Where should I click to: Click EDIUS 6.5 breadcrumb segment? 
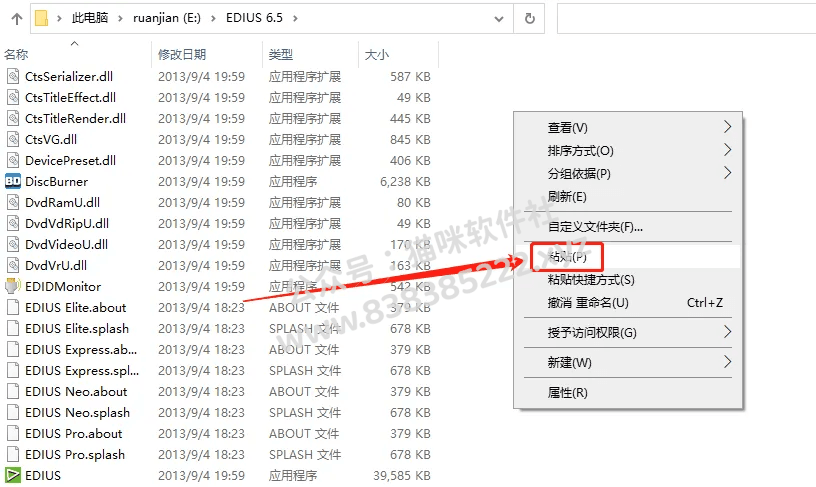pos(254,18)
